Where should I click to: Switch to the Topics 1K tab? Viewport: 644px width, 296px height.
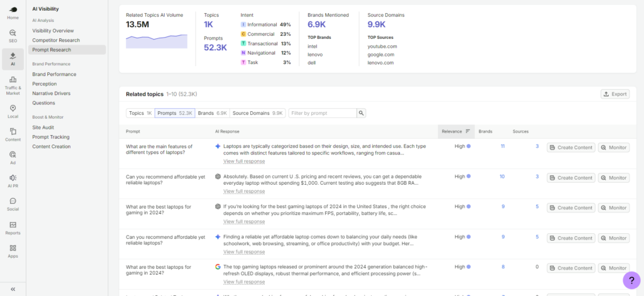(140, 113)
